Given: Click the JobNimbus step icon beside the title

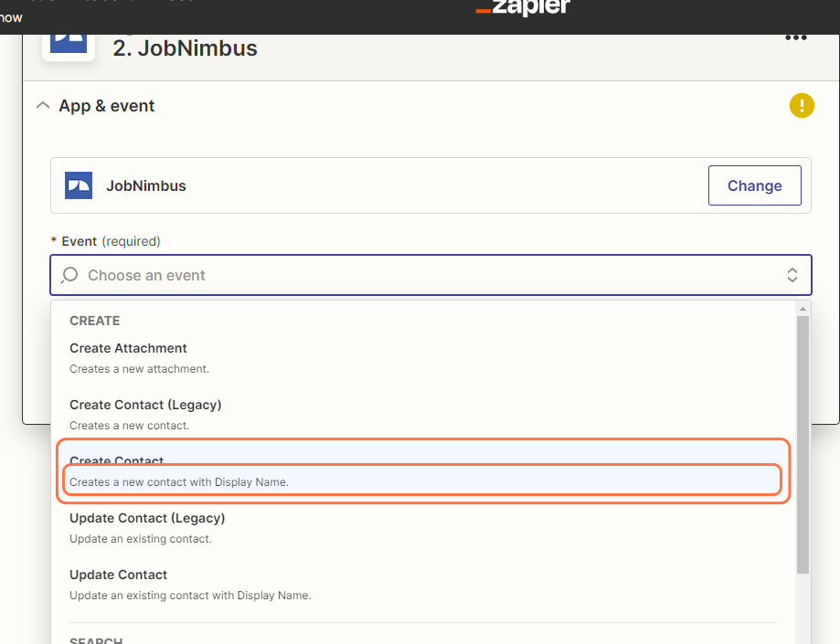Looking at the screenshot, I should coord(69,42).
